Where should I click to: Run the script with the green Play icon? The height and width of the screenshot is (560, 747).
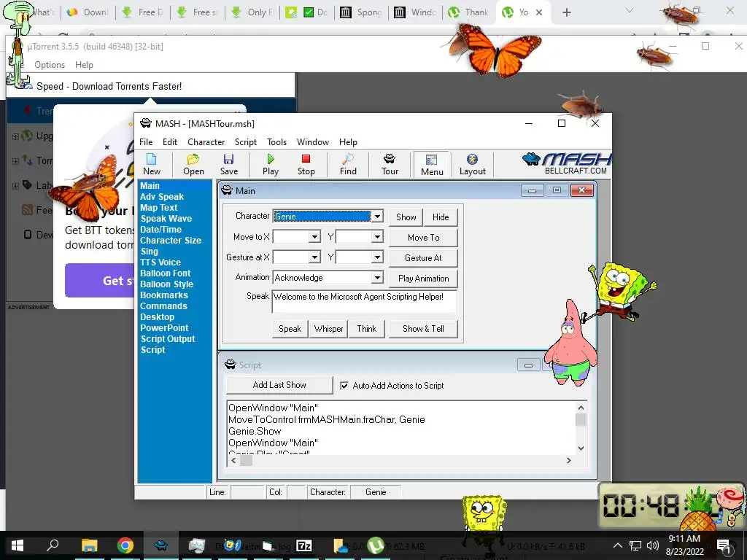(271, 164)
